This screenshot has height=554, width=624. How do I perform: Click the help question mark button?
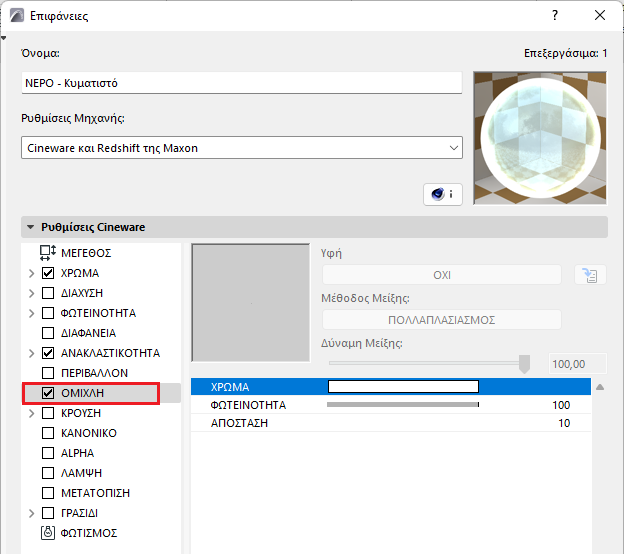point(555,16)
